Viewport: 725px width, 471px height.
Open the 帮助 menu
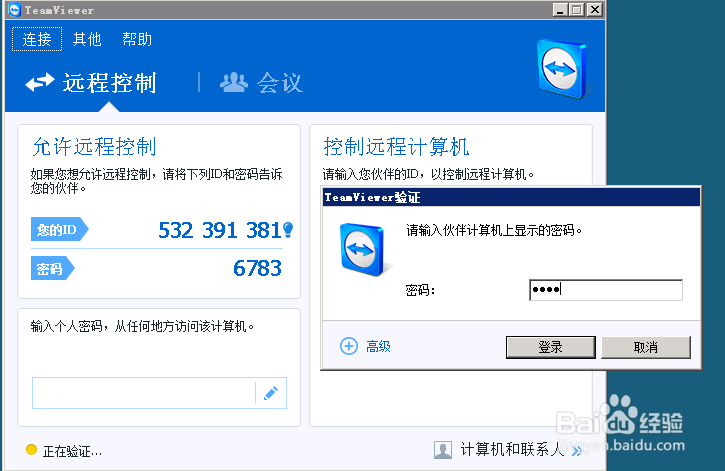(137, 39)
